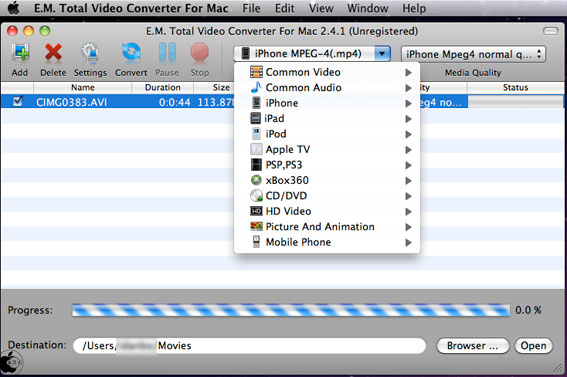The image size is (567, 377).
Task: Sort by Status column header
Action: click(x=515, y=87)
